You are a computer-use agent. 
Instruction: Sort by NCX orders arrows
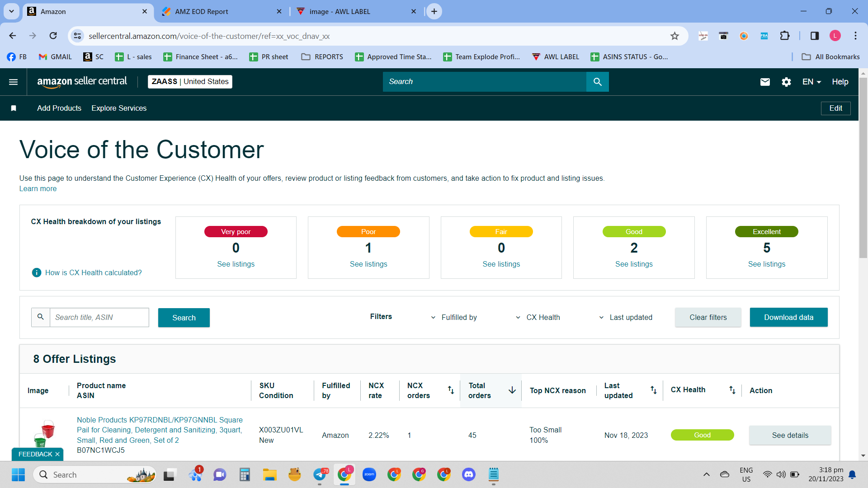[451, 390]
